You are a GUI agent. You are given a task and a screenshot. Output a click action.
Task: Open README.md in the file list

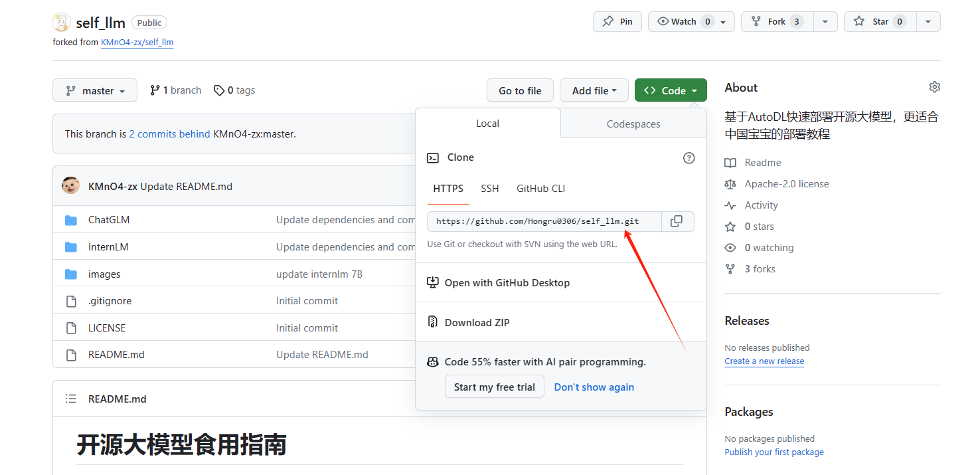(116, 355)
